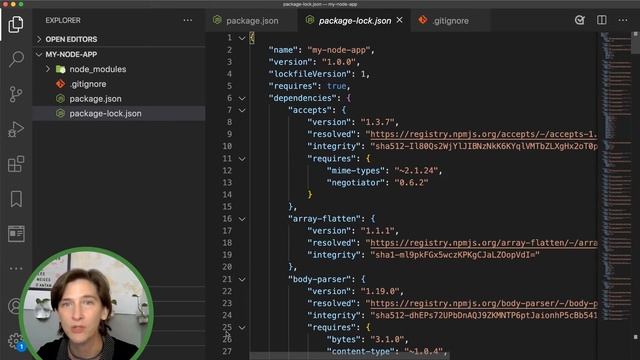This screenshot has width=640, height=360.
Task: Follow the body-parser registry.npmjs.org link
Action: (483, 303)
